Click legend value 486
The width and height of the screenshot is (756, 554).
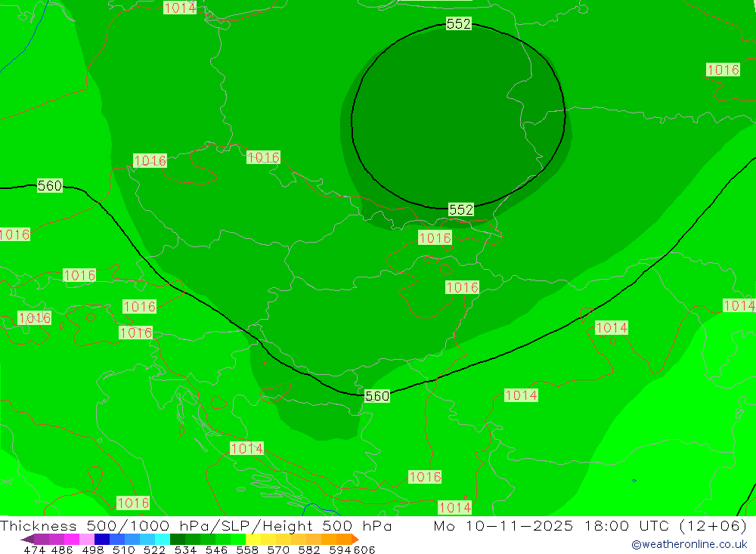pos(62,549)
